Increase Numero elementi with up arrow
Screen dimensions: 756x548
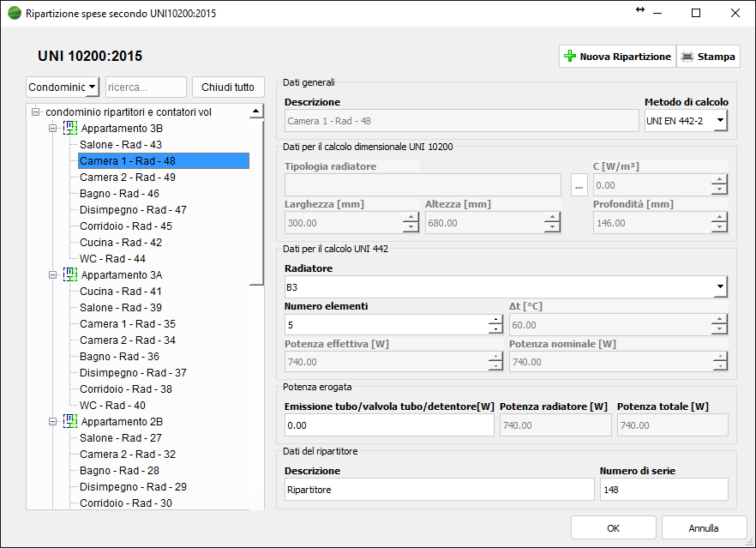pyautogui.click(x=495, y=320)
